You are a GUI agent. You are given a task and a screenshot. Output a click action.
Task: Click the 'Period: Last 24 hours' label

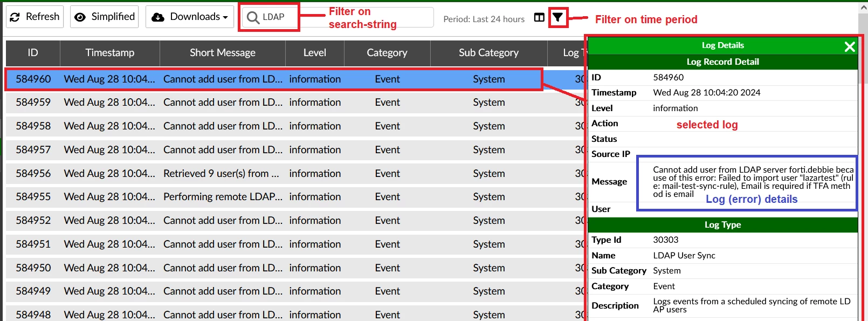tap(484, 19)
